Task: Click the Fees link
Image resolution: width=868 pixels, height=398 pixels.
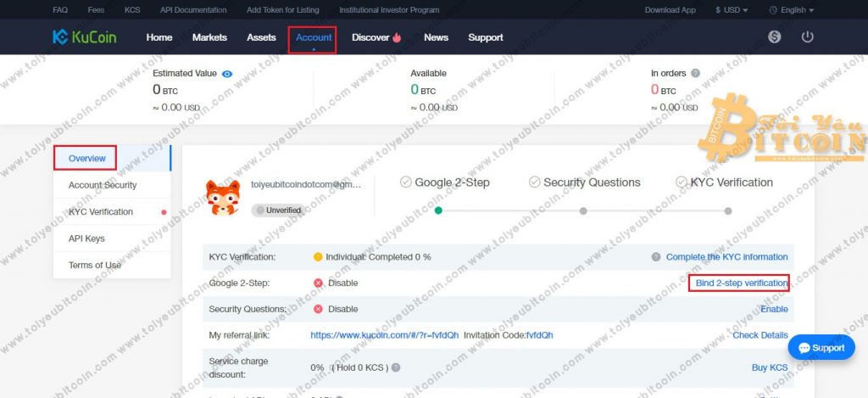Action: coord(96,10)
